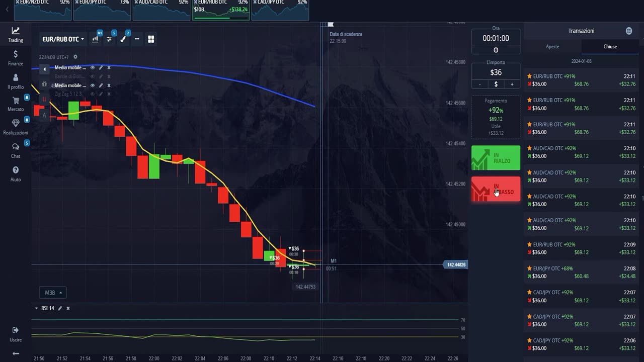Click the back arrow below Uscire
644x362 pixels.
pyautogui.click(x=16, y=353)
